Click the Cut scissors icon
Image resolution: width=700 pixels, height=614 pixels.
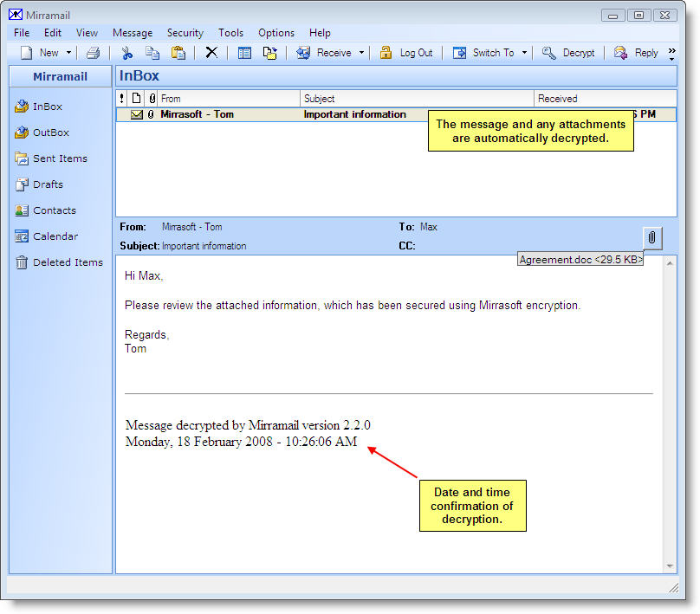[x=127, y=53]
